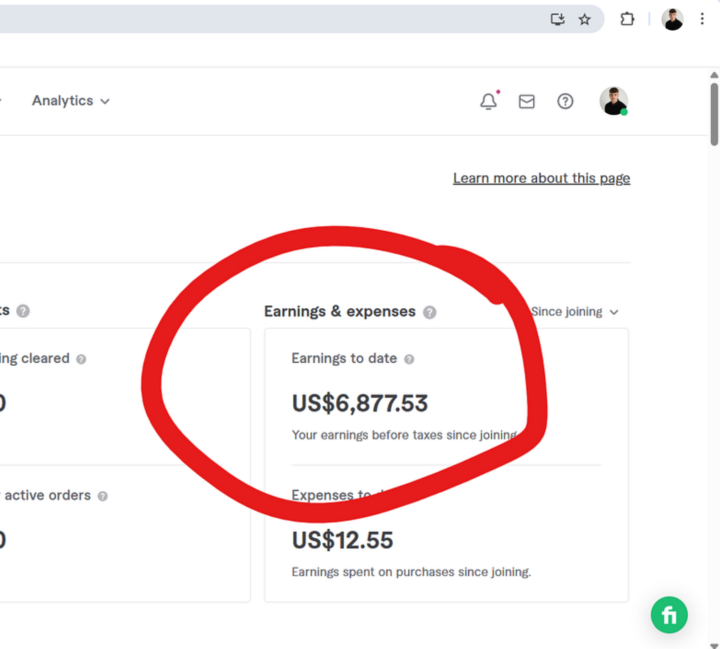The image size is (720, 649).
Task: Show info tooltip for active orders
Action: click(x=103, y=496)
